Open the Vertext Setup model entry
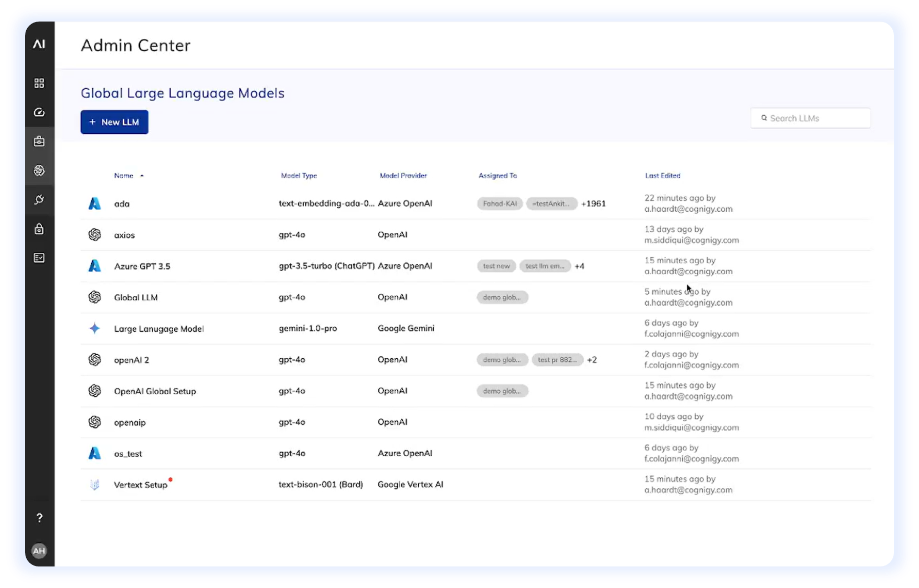 tap(140, 485)
